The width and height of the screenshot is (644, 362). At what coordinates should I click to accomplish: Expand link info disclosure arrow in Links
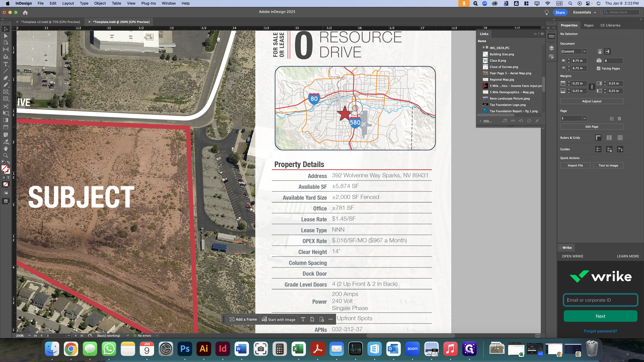[480, 121]
